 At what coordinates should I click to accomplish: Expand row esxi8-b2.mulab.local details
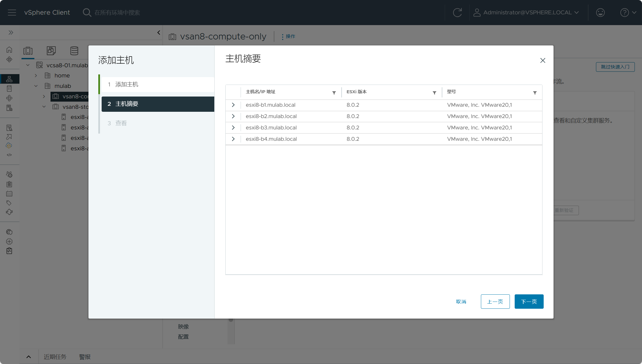pyautogui.click(x=233, y=117)
